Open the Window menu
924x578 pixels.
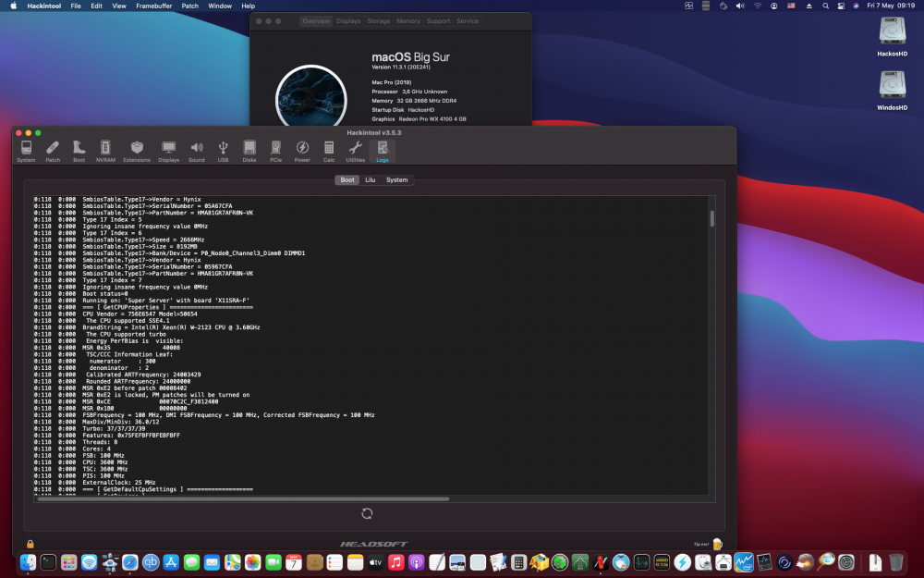point(220,6)
